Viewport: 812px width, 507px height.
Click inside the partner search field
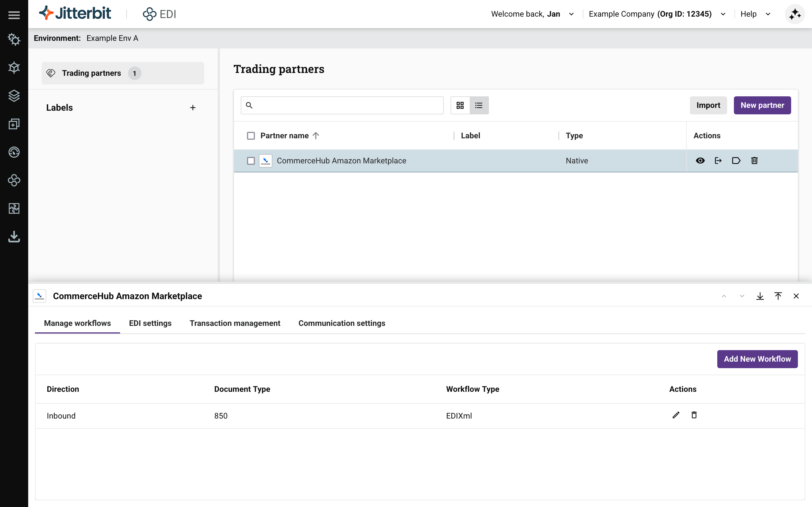(x=342, y=105)
